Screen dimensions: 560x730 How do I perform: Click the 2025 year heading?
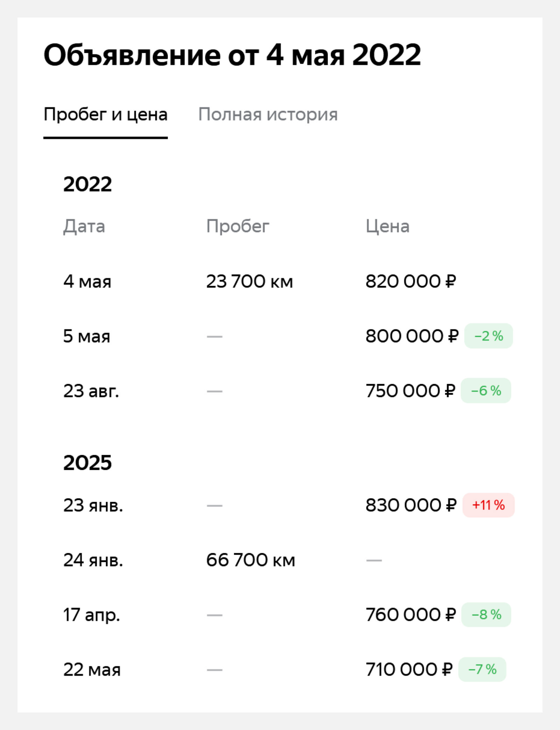87,463
